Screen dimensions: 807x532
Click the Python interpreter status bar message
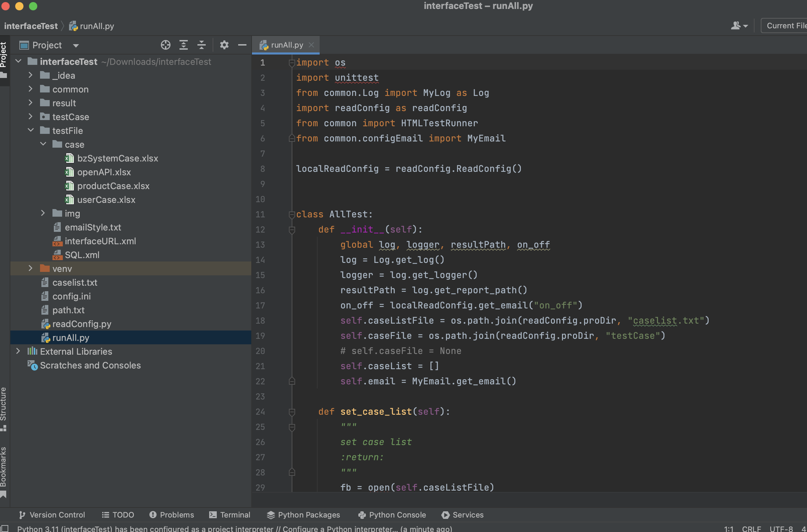click(235, 529)
